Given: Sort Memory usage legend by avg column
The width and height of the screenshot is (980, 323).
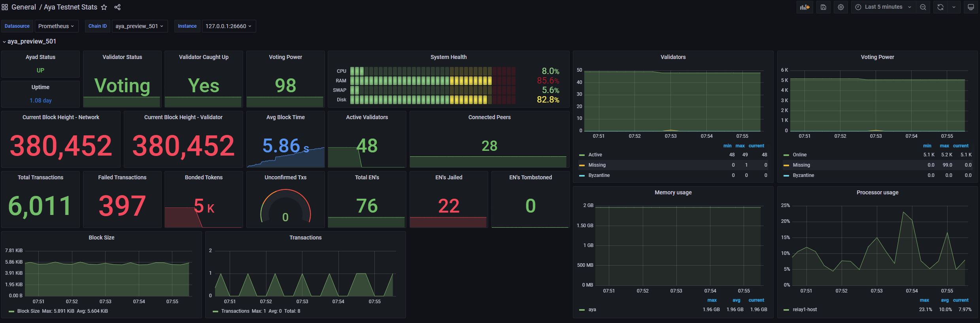Looking at the screenshot, I should 736,300.
